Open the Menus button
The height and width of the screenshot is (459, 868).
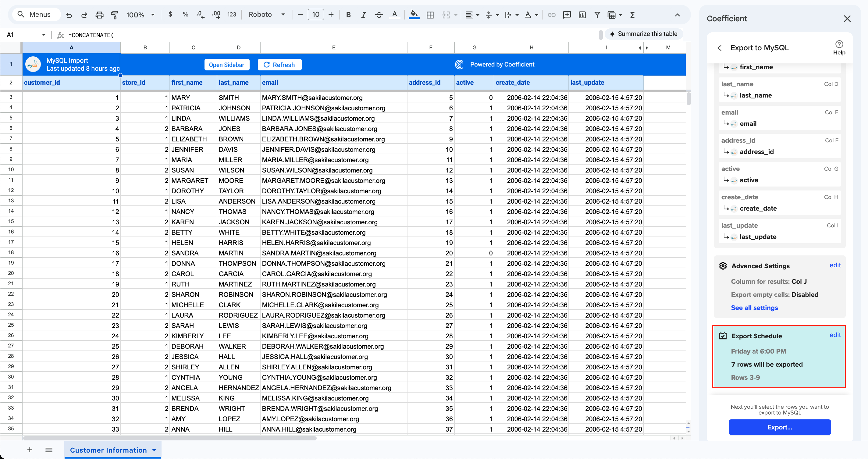(x=36, y=14)
